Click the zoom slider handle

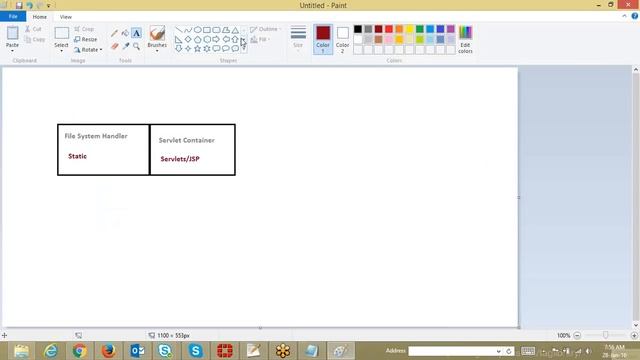[605, 335]
